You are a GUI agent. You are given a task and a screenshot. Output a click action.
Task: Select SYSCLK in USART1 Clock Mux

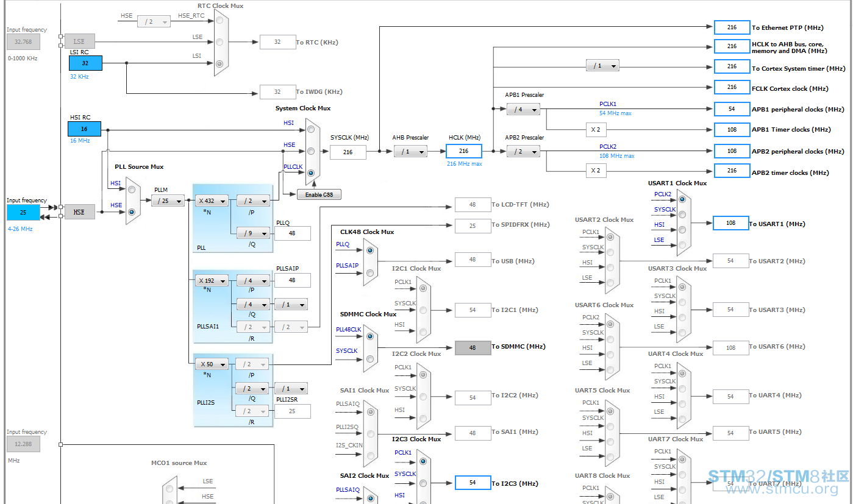tap(682, 215)
